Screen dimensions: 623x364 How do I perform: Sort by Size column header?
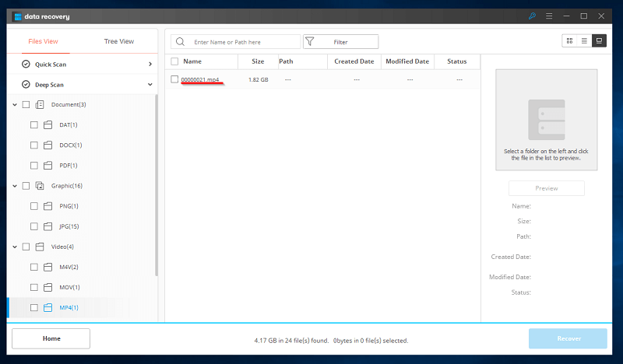pos(258,61)
